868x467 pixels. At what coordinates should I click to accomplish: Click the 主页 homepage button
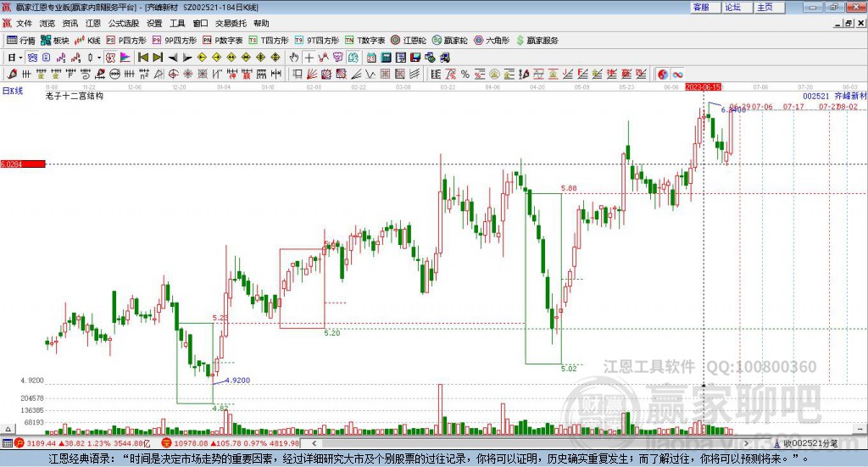pyautogui.click(x=770, y=7)
